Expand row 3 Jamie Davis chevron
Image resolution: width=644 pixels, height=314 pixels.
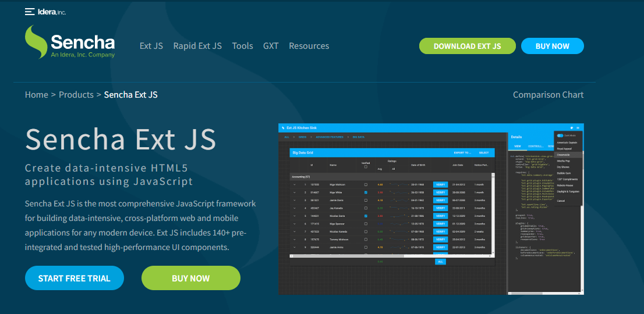pos(295,200)
